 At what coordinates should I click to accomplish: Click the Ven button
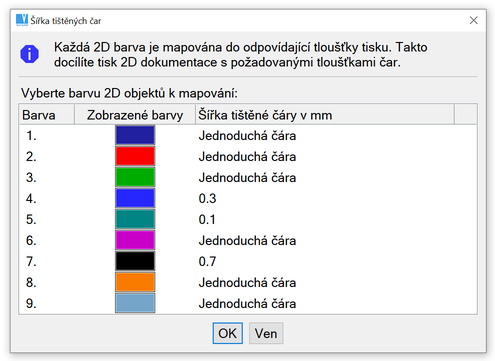266,333
